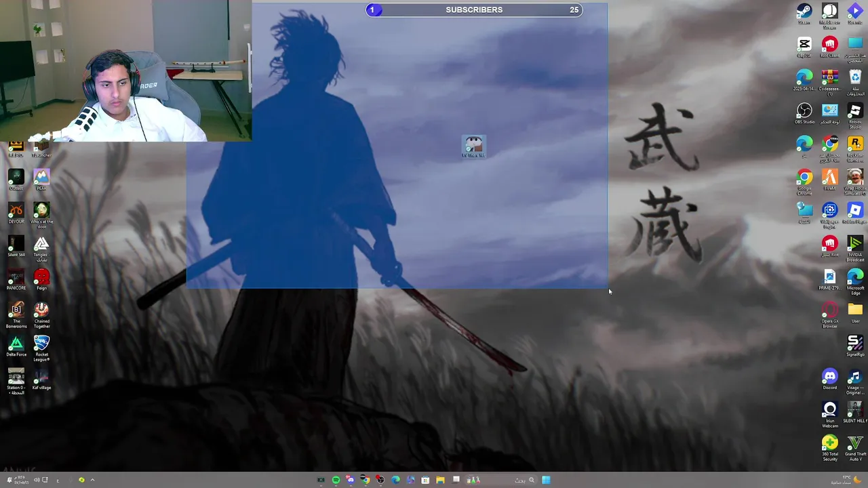Open the Recycle Bin icon
This screenshot has width=868, height=488.
point(855,81)
